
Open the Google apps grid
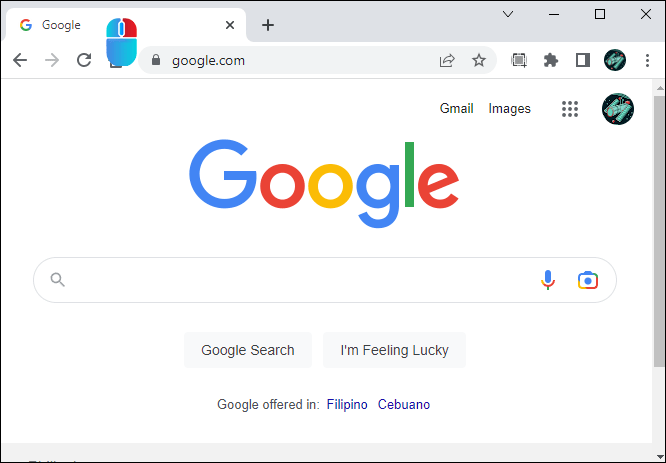pos(570,109)
